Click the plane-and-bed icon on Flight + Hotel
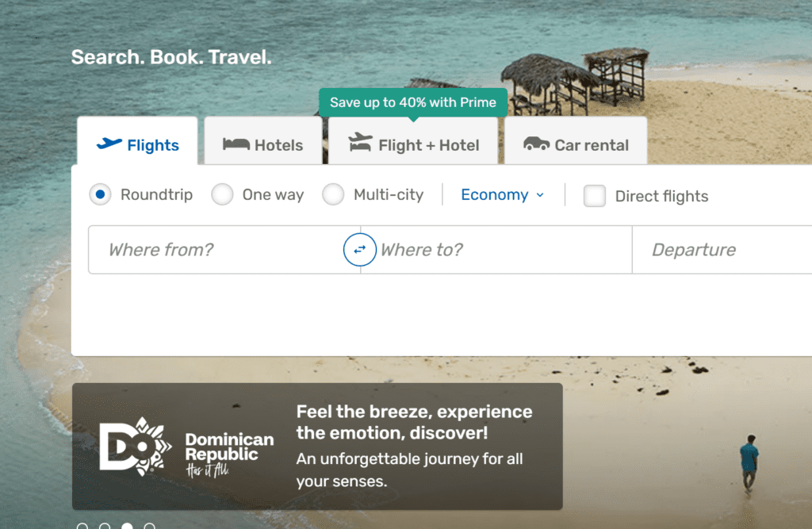The image size is (812, 529). (x=361, y=144)
